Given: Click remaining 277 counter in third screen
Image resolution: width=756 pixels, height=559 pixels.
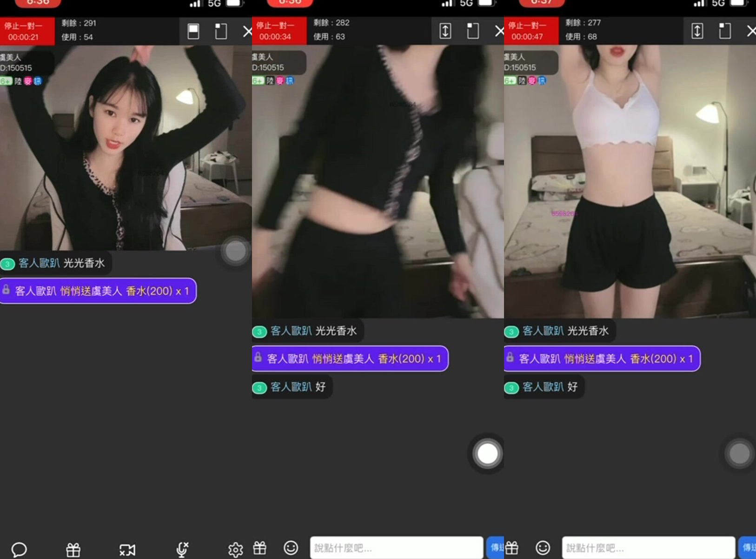Looking at the screenshot, I should pyautogui.click(x=584, y=23).
